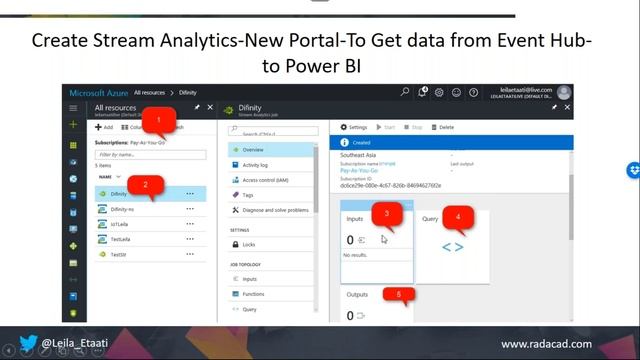
Task: Click the Difinity overview pane scrollbar
Action: 571,207
